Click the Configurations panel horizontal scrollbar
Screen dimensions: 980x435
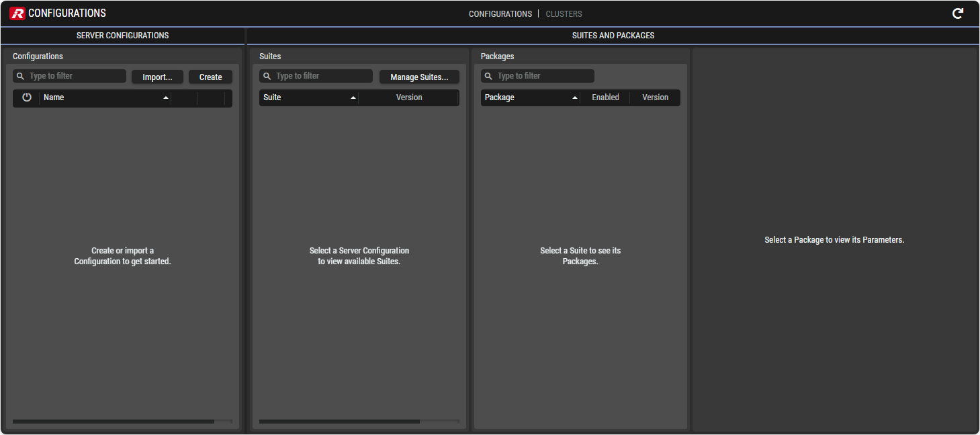click(x=113, y=422)
